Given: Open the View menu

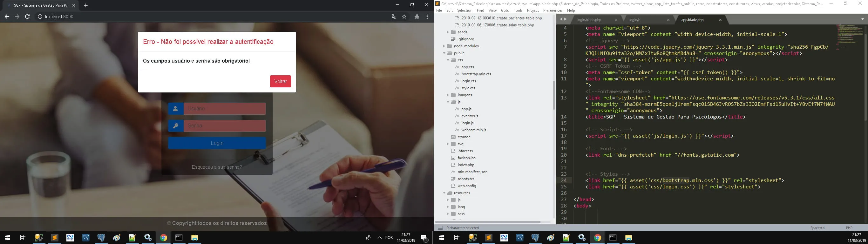Looking at the screenshot, I should pos(493,10).
